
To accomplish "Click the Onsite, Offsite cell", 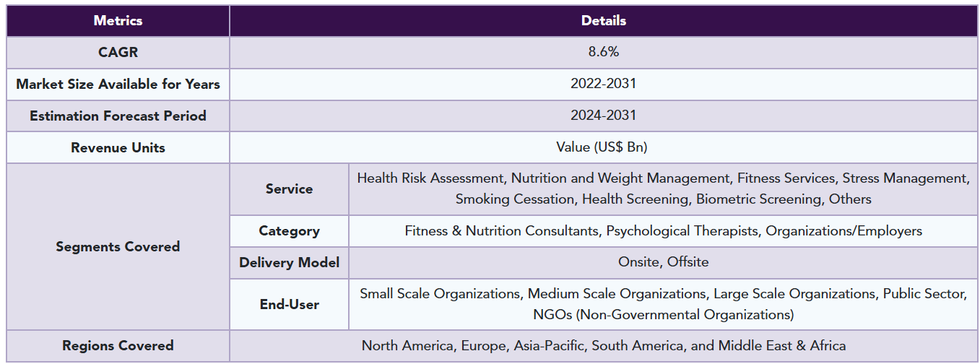I will pyautogui.click(x=663, y=263).
